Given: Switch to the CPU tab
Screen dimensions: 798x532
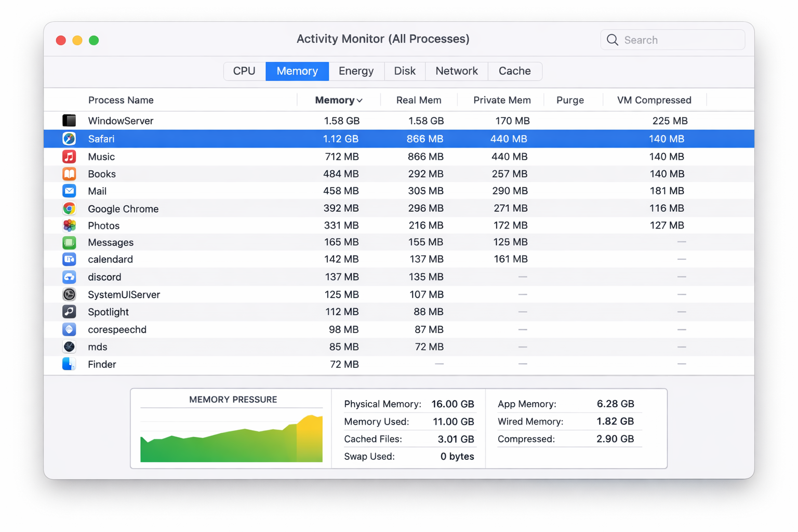Looking at the screenshot, I should coord(244,71).
